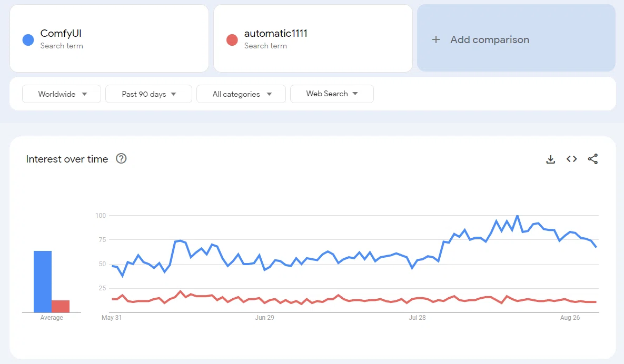Image resolution: width=624 pixels, height=364 pixels.
Task: Edit the ComfyUI search term card
Action: [x=109, y=38]
